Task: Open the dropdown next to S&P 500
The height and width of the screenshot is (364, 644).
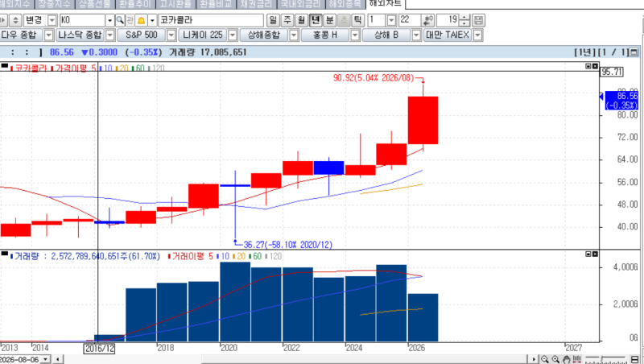Action: coord(171,35)
